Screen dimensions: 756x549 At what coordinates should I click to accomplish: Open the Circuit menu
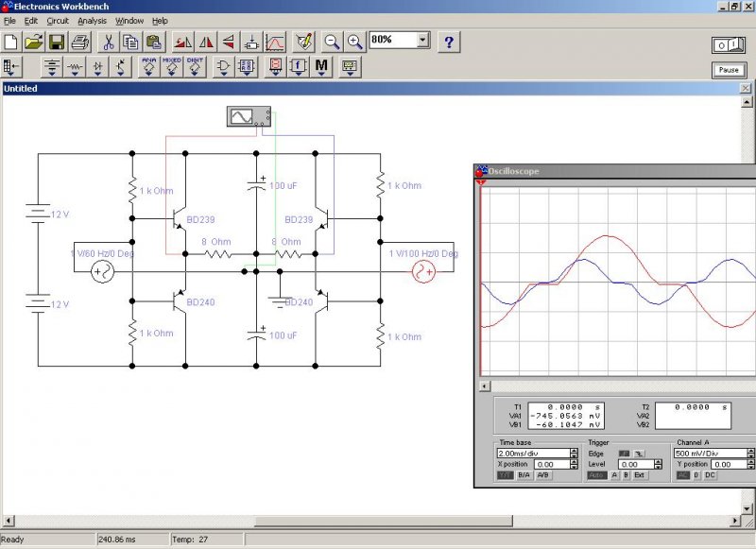pyautogui.click(x=58, y=21)
